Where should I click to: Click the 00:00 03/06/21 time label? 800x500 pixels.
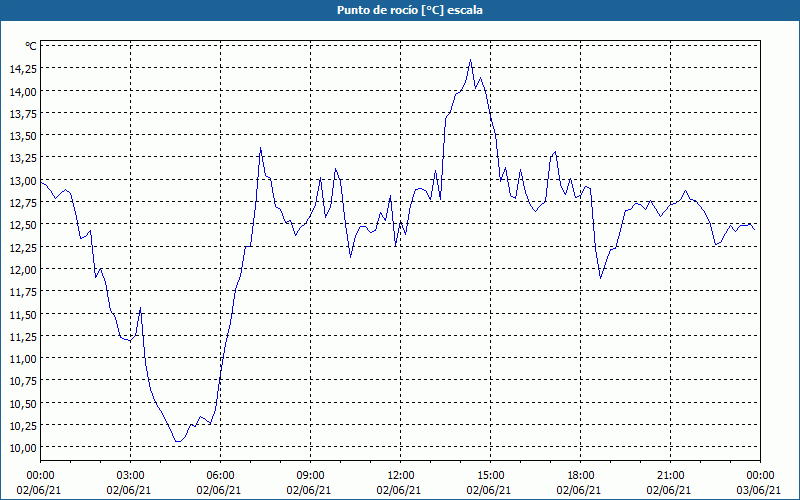tap(759, 483)
